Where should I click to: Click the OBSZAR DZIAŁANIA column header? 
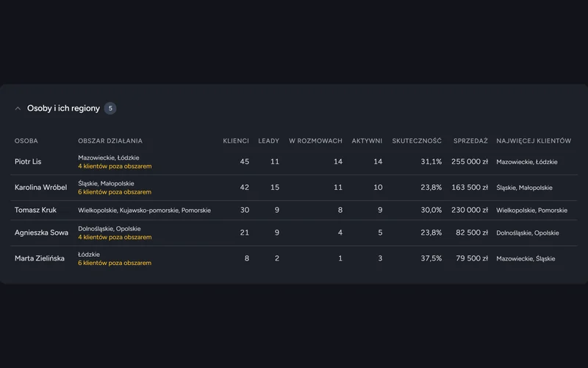coord(110,141)
